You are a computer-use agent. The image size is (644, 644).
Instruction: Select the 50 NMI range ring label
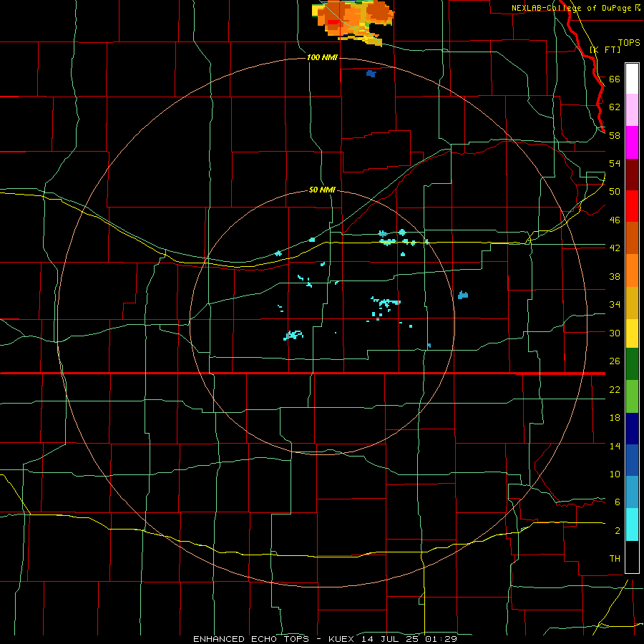[x=322, y=190]
